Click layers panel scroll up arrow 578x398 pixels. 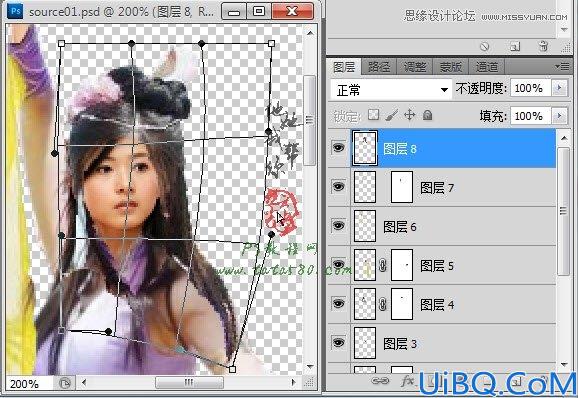click(x=564, y=138)
